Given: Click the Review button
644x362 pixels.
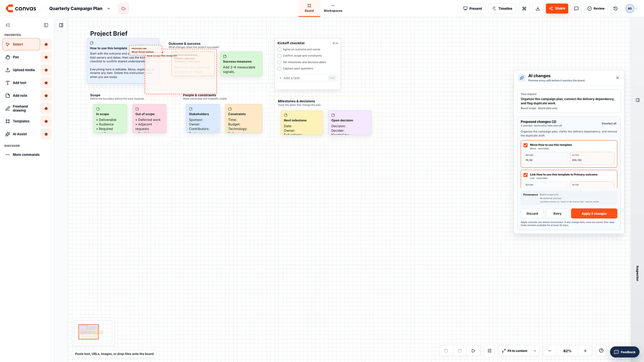Looking at the screenshot, I should click(596, 8).
